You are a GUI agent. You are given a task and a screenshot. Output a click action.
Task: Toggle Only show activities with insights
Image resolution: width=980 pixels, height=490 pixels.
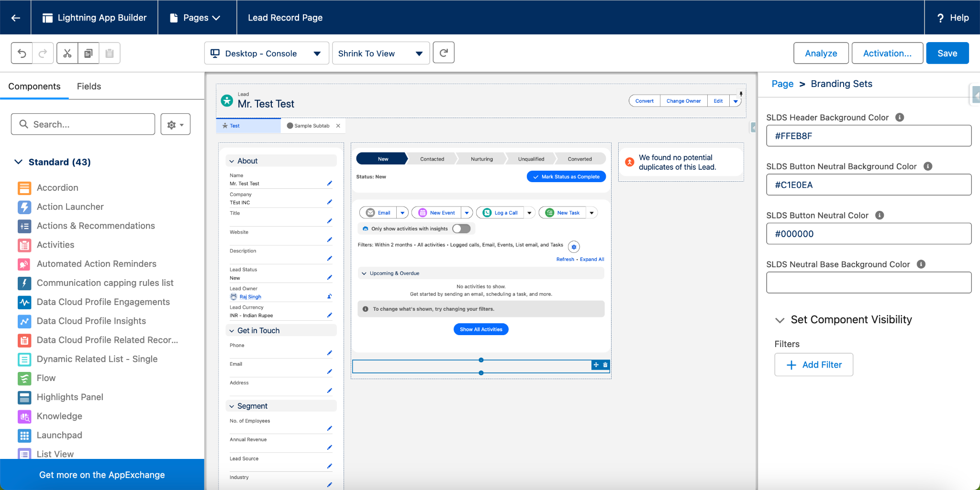462,229
